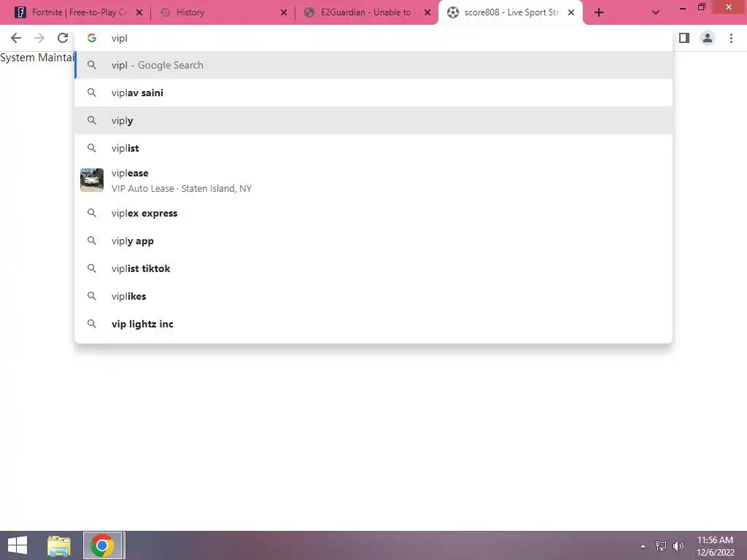Restore down the Chrome window
This screenshot has width=747, height=560.
(702, 7)
